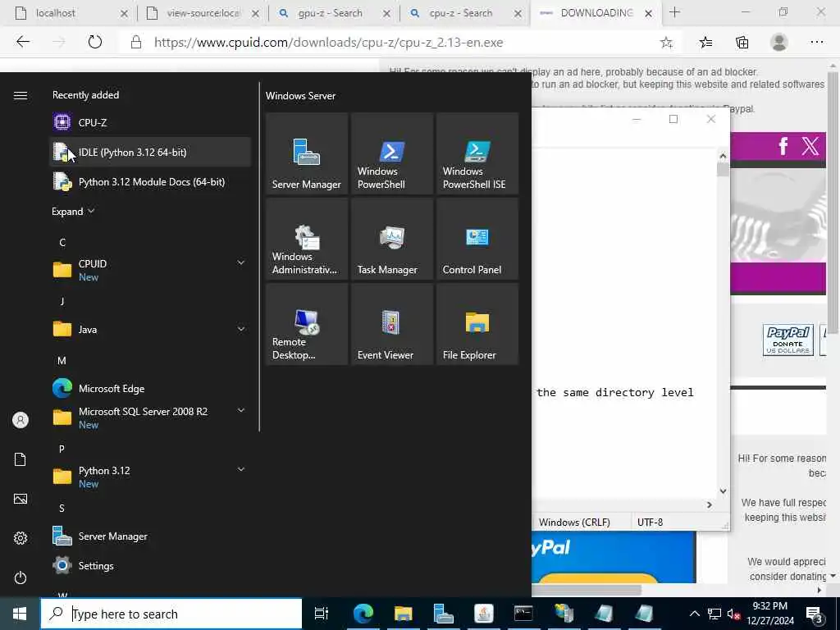Screen dimensions: 840x630
Task: Open Edge on the taskbar
Action: click(x=363, y=614)
